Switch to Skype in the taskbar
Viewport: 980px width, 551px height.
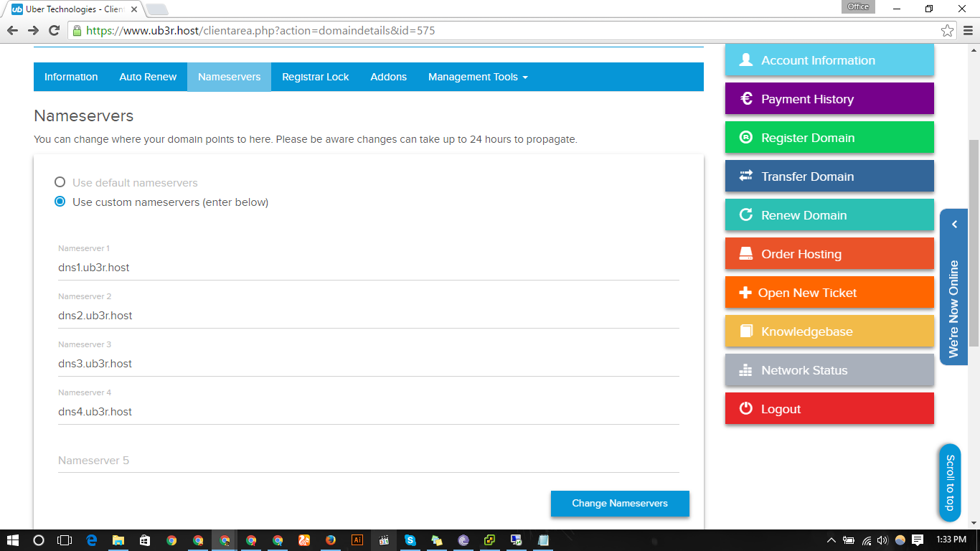point(410,540)
